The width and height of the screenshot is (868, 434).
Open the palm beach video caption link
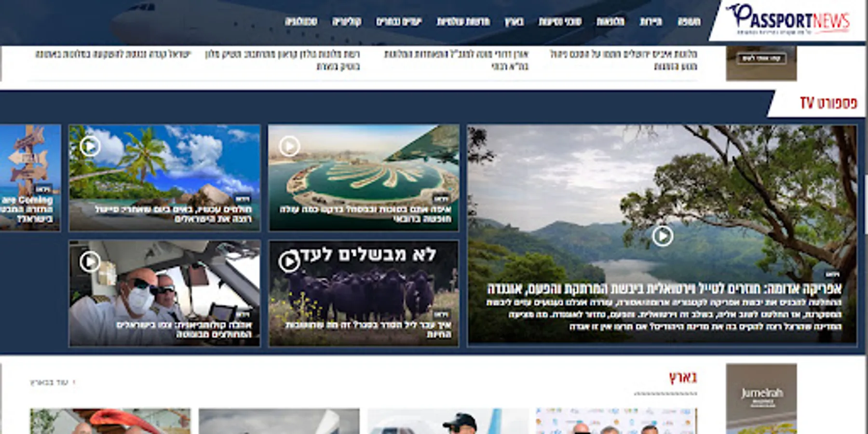click(174, 214)
